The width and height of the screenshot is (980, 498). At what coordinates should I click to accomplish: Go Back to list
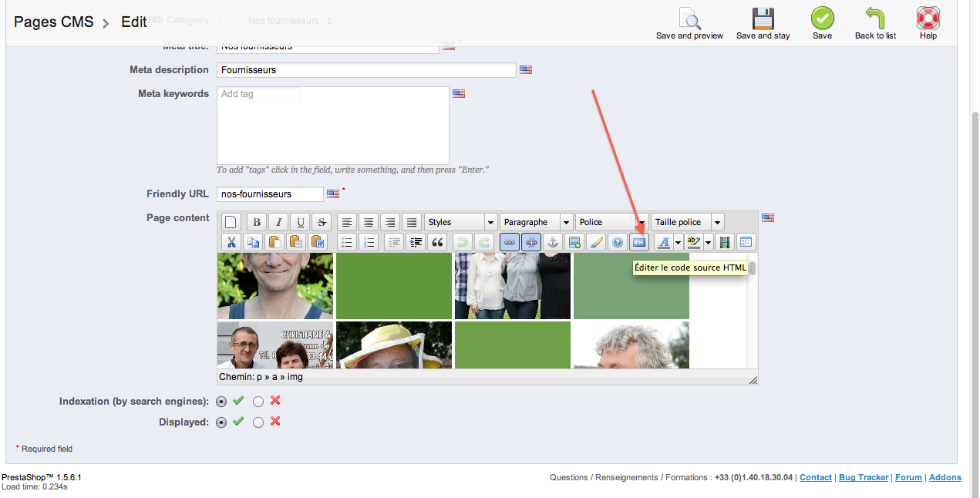point(875,24)
